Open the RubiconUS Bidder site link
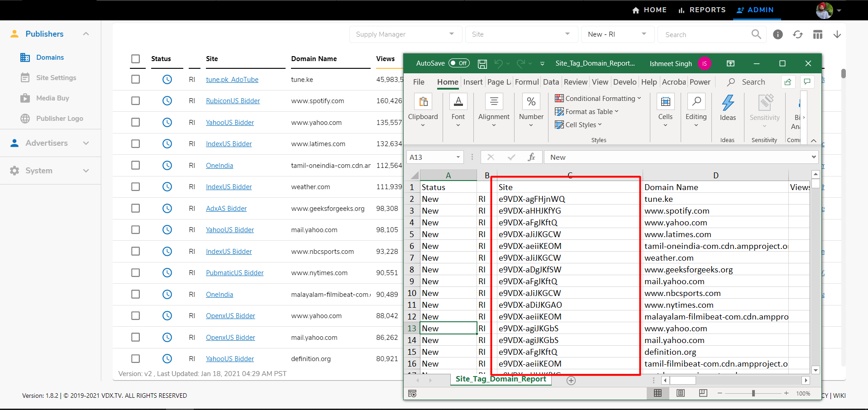Viewport: 868px width, 410px height. [x=233, y=101]
